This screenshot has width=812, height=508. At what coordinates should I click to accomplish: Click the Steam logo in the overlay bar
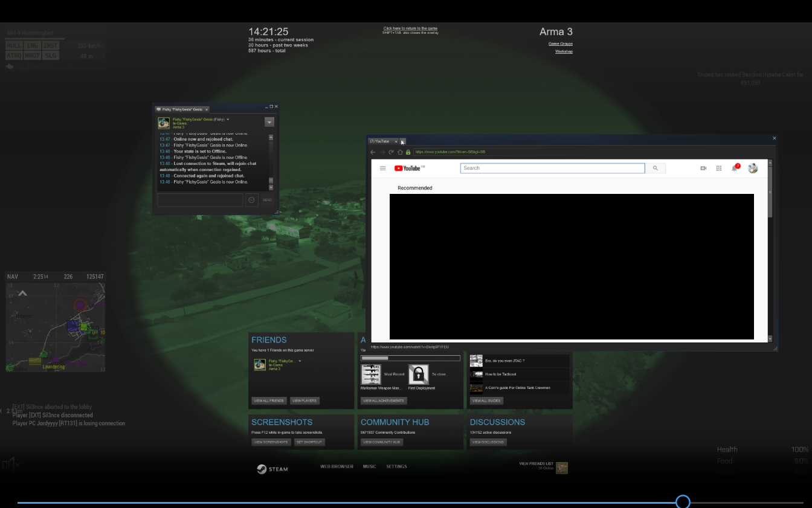click(x=272, y=469)
